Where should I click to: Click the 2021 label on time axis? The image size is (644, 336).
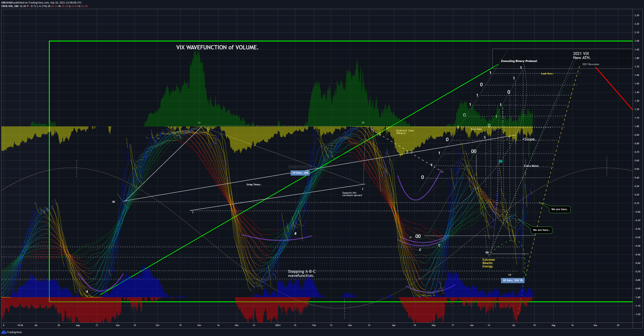click(x=278, y=325)
